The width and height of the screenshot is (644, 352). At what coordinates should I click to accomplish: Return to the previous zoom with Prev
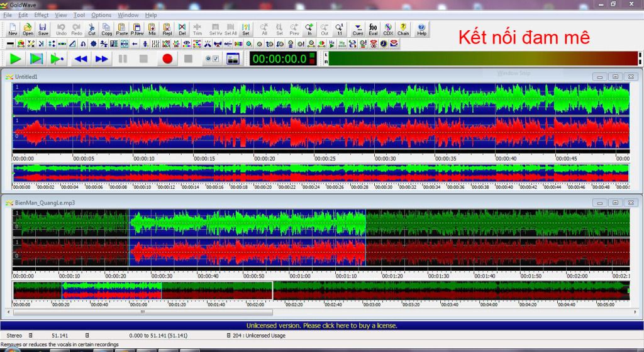tap(294, 29)
